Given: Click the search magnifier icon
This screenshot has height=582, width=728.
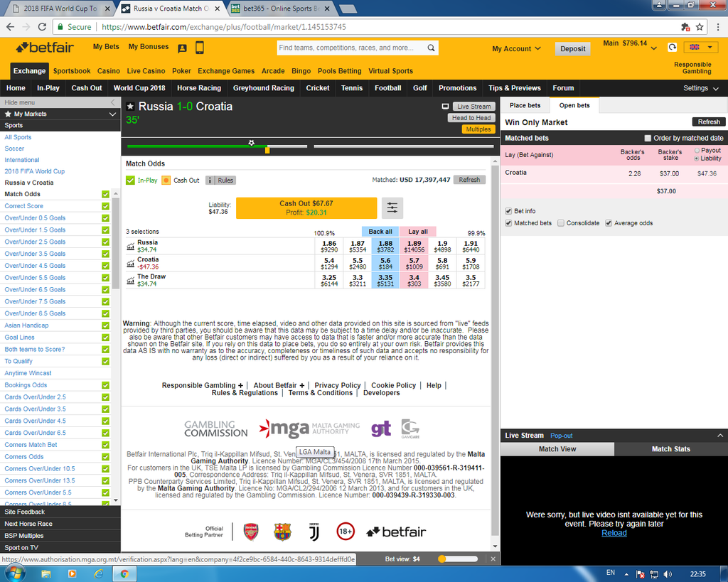Looking at the screenshot, I should pos(432,48).
